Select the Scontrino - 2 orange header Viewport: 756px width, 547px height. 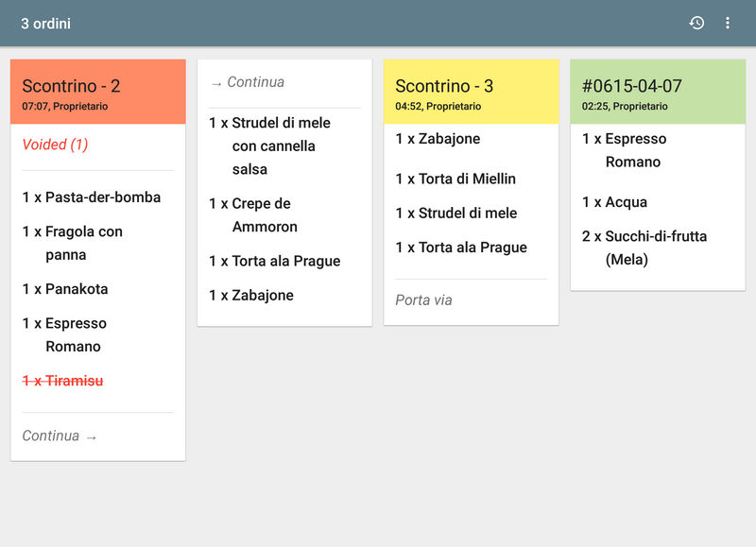[x=97, y=92]
